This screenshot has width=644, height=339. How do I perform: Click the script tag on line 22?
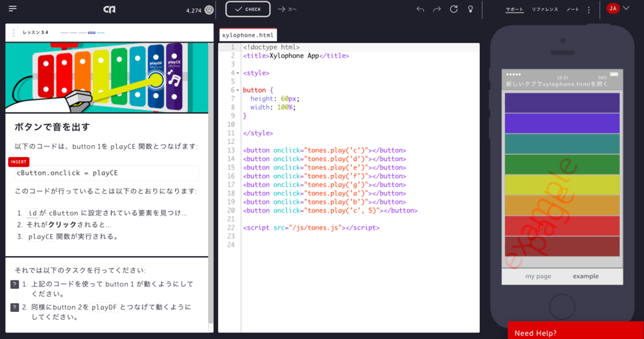coord(311,228)
